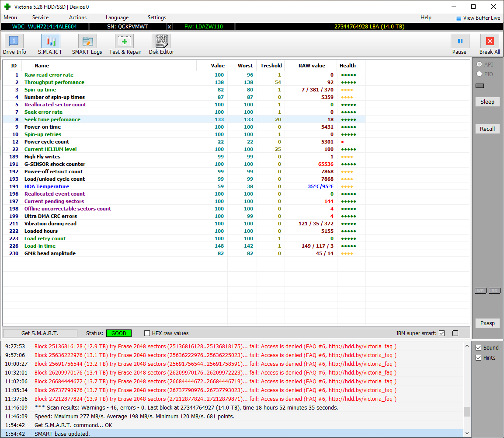
Task: Click the Break All icon
Action: (490, 41)
